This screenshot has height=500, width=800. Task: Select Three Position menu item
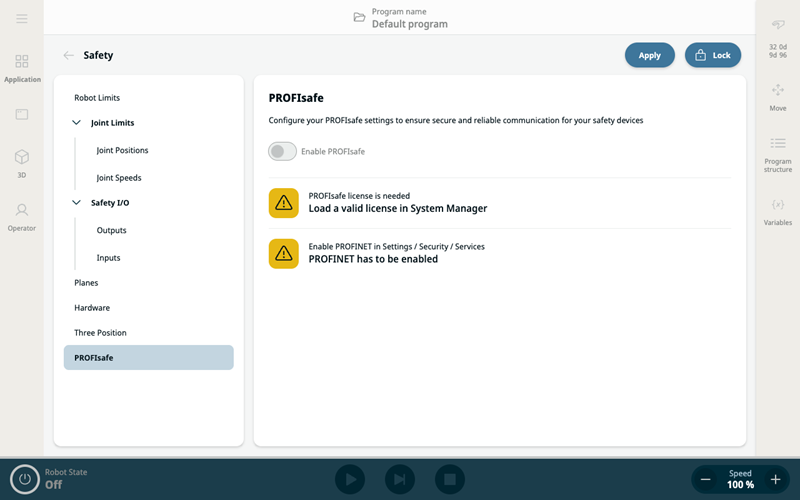pos(100,333)
